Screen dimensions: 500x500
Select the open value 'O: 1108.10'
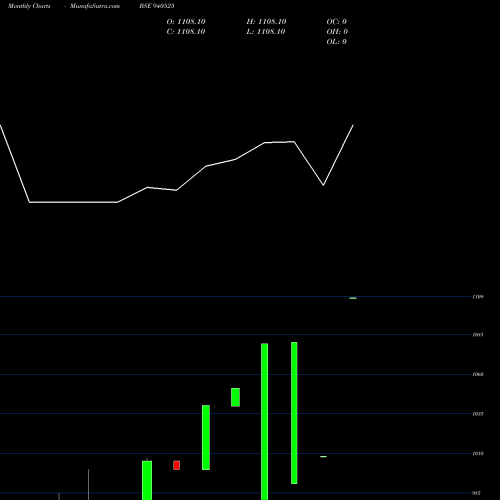[186, 22]
